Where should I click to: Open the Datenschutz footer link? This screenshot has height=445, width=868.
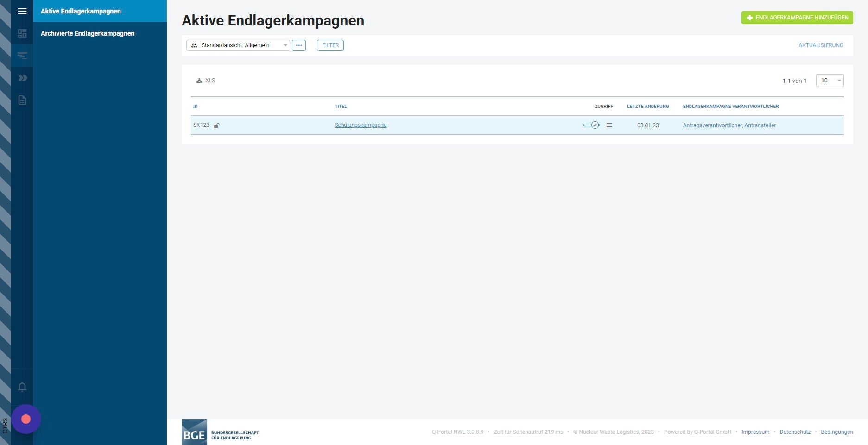795,432
